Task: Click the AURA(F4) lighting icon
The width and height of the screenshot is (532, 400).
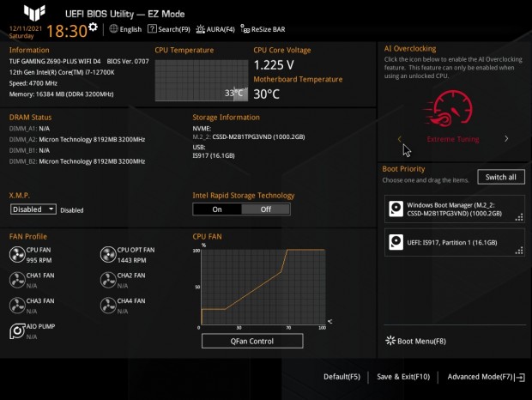Action: click(200, 29)
